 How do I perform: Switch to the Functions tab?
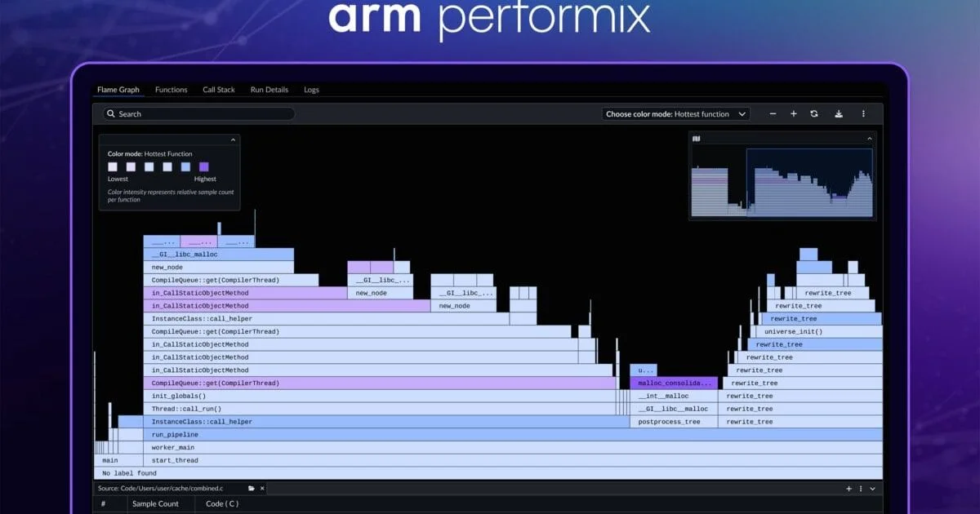click(x=171, y=90)
